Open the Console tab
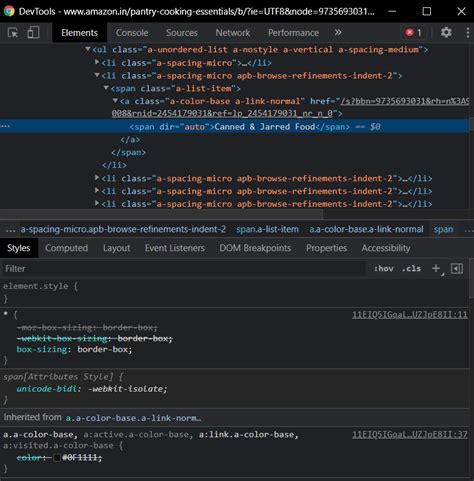Screen dimensions: 474x481 [132, 33]
